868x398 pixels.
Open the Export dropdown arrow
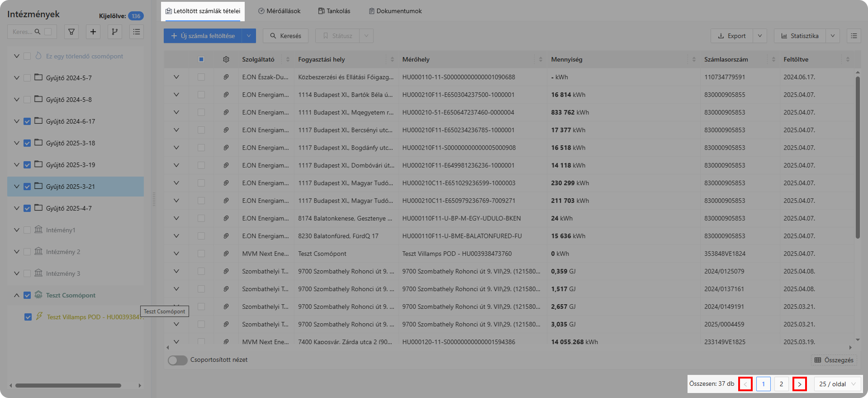click(x=760, y=36)
